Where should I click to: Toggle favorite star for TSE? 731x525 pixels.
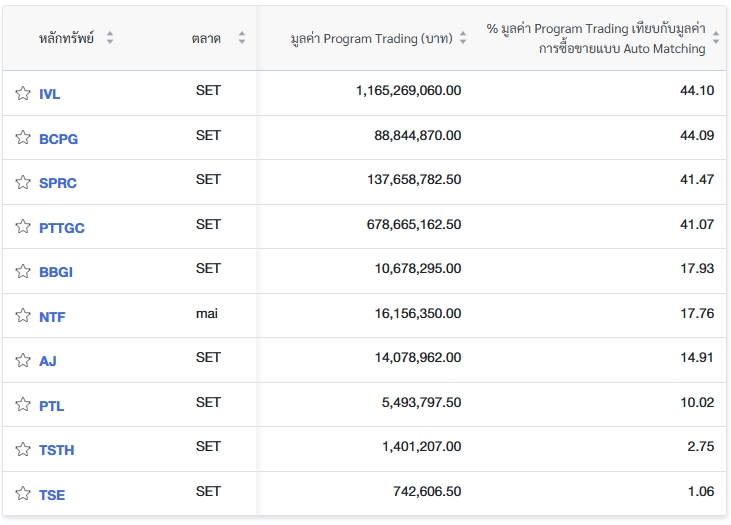click(22, 494)
